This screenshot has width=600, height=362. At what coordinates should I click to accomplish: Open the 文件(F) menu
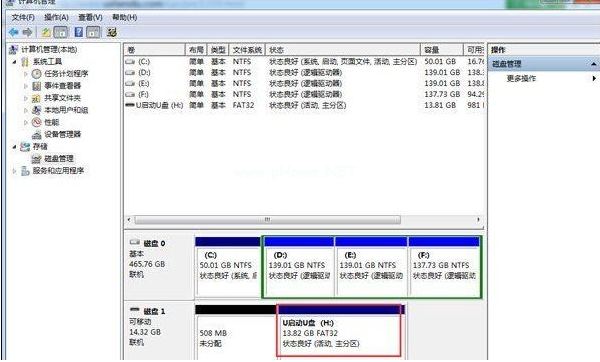[x=23, y=18]
